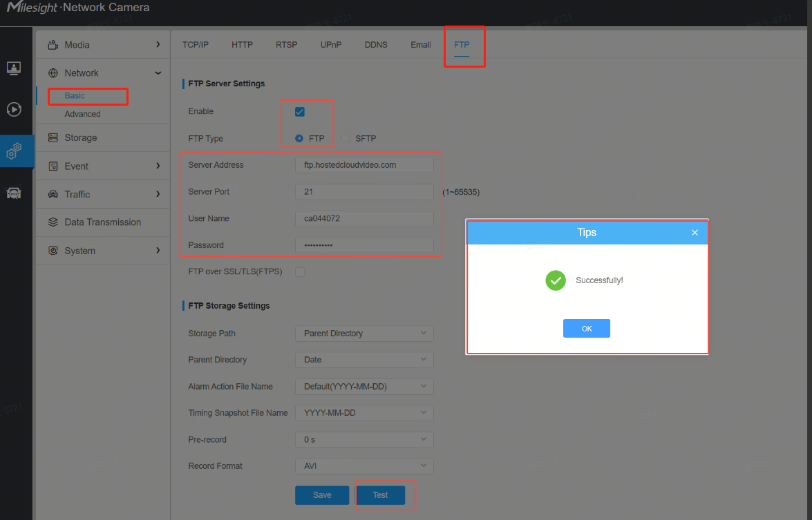Click the Data Transmission layers icon
This screenshot has height=520, width=812.
coord(53,222)
